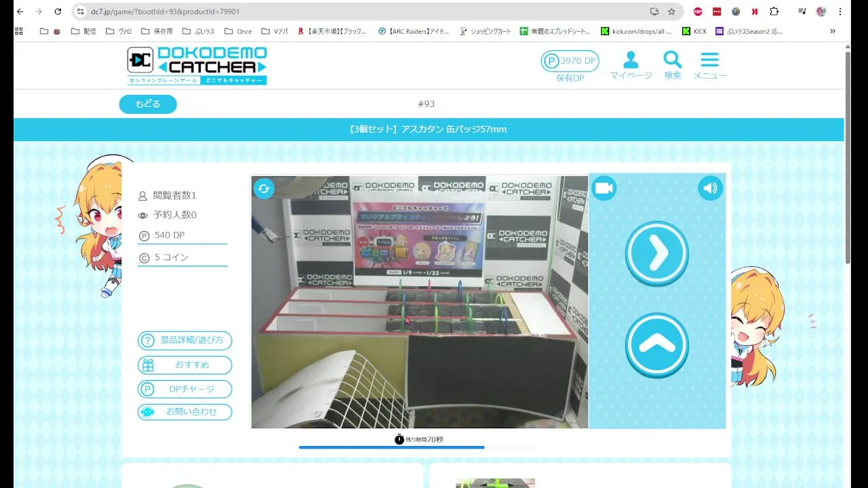868x488 pixels.
Task: Open the DPチャージ button
Action: point(184,389)
